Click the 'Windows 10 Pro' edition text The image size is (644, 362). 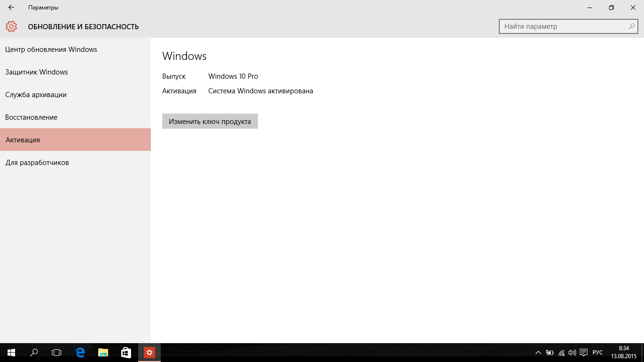pos(233,76)
